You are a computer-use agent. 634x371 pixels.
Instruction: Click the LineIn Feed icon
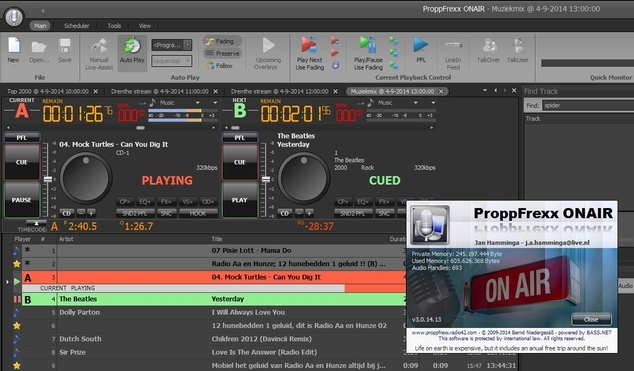pos(453,44)
